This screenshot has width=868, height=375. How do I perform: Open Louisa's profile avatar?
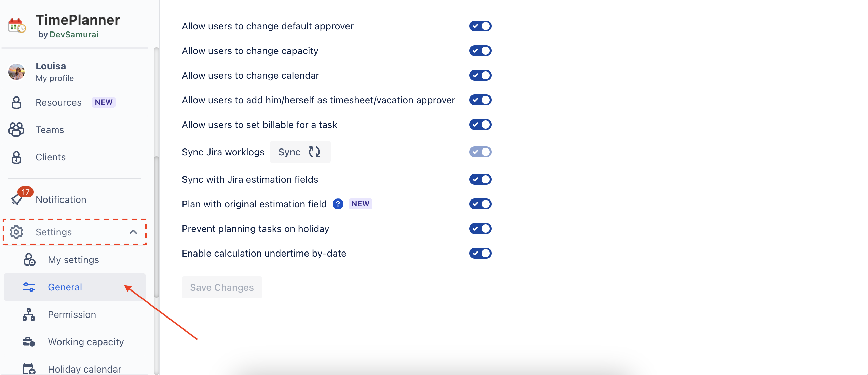click(x=16, y=72)
